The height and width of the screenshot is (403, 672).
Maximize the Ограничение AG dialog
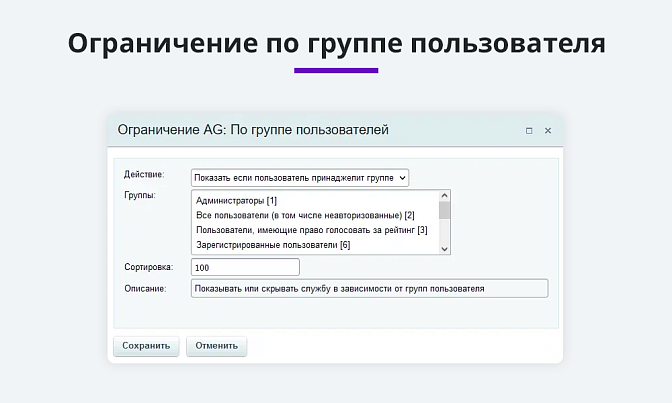529,131
